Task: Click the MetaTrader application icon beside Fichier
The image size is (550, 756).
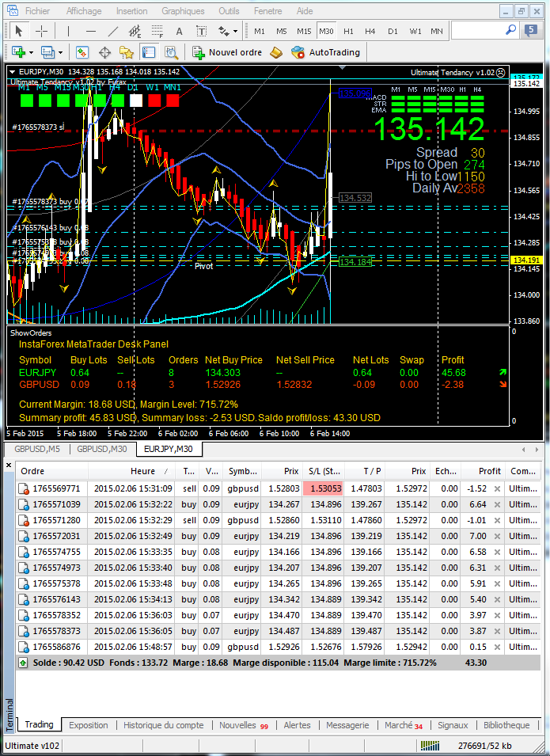Action: point(12,10)
